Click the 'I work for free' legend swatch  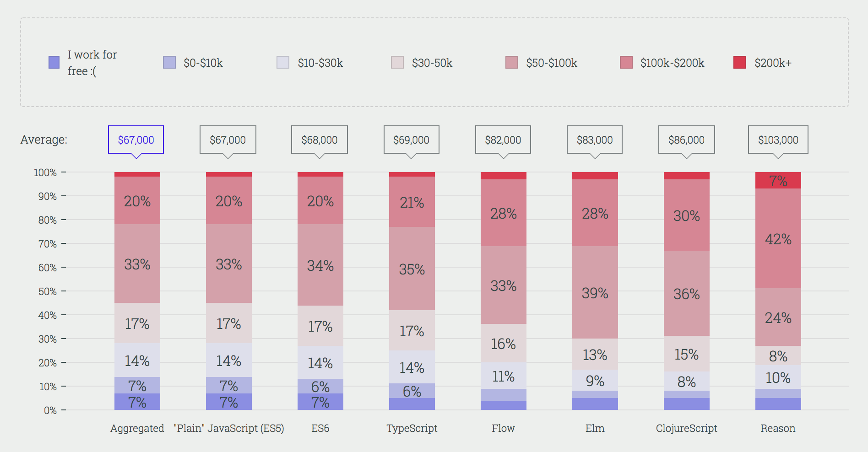coord(54,62)
